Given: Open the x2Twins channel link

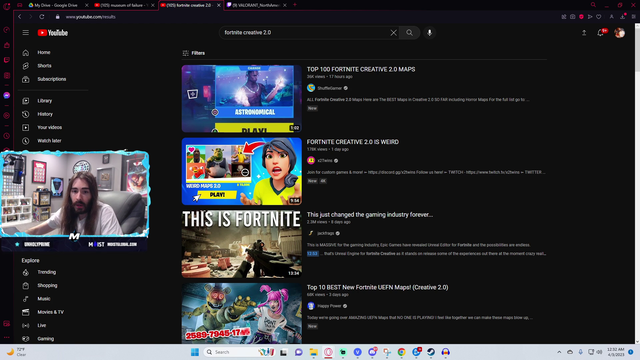Looking at the screenshot, I should 325,161.
